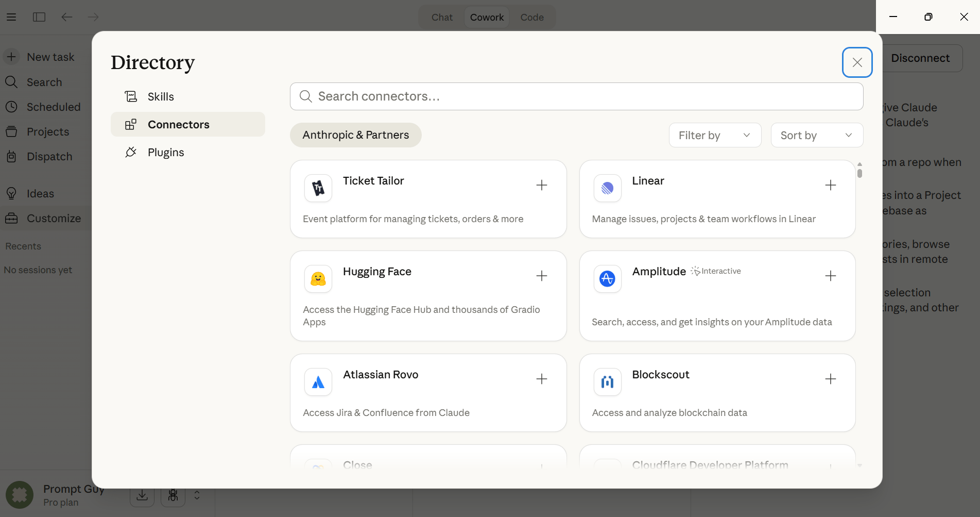Click the Amplitude logo icon
Image resolution: width=980 pixels, height=517 pixels.
608,279
